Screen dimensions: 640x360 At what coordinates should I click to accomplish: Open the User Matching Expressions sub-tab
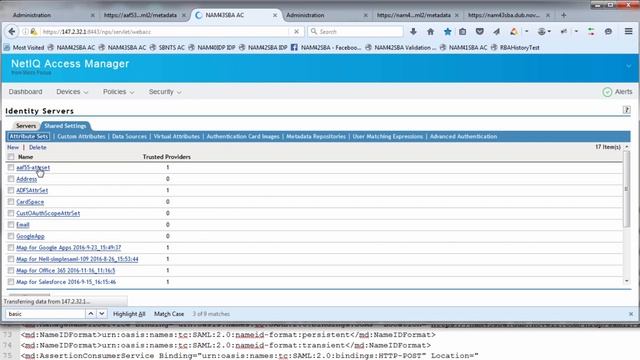click(388, 136)
